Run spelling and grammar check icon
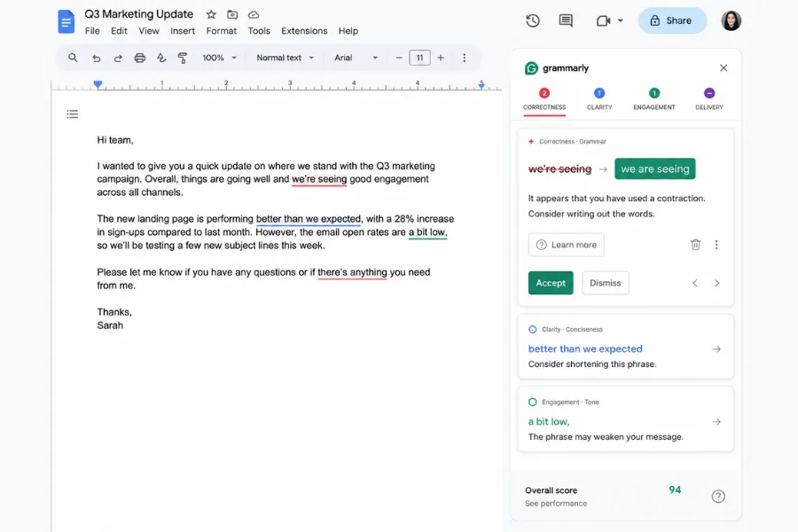This screenshot has width=798, height=532. pyautogui.click(x=161, y=58)
